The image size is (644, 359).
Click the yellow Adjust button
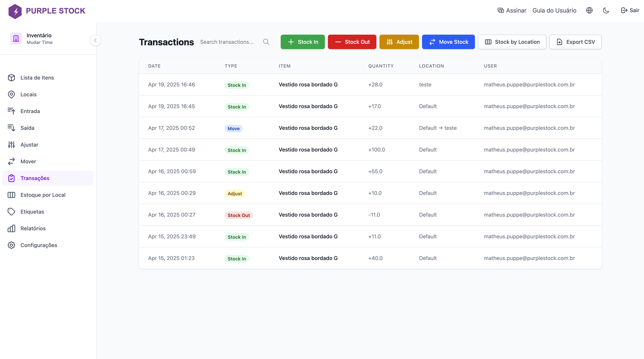[399, 42]
